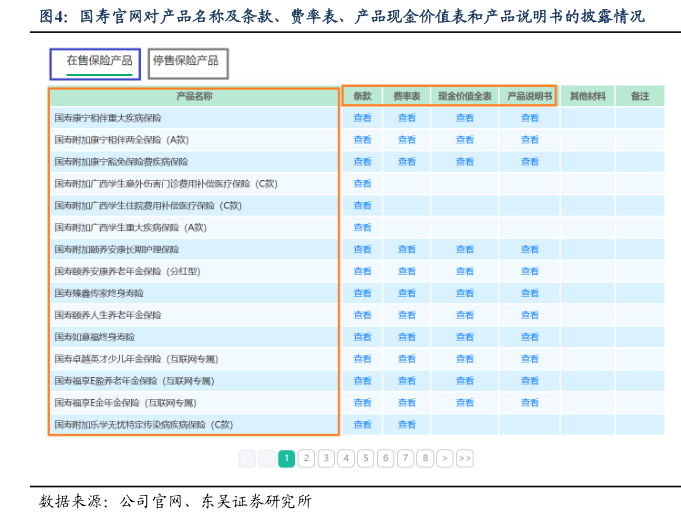Image resolution: width=681 pixels, height=525 pixels.
Task: Click the 现金价值全表 column header
Action: click(465, 97)
